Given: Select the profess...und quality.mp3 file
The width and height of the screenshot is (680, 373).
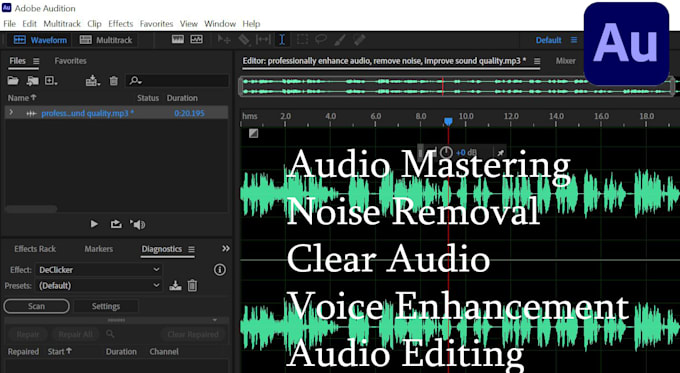Looking at the screenshot, I should pos(87,113).
